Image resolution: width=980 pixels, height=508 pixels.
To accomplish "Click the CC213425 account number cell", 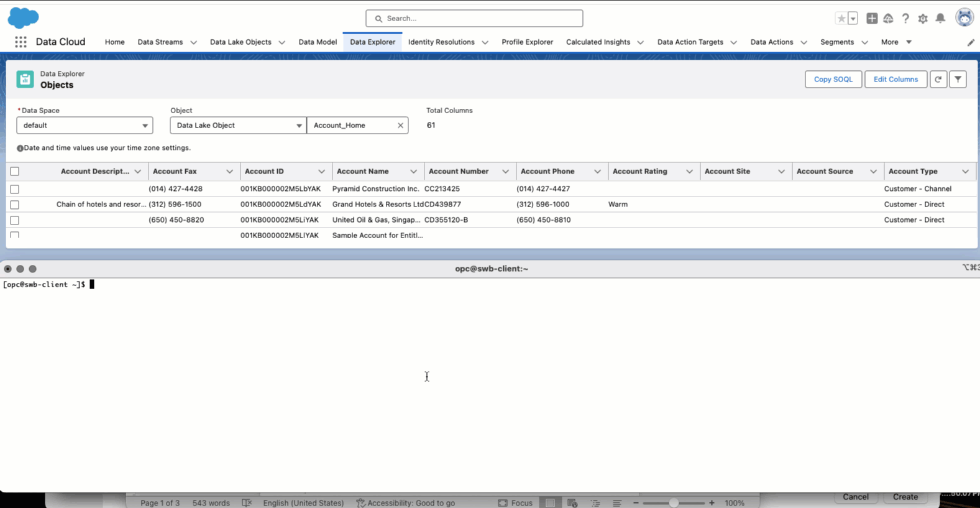I will pyautogui.click(x=442, y=189).
